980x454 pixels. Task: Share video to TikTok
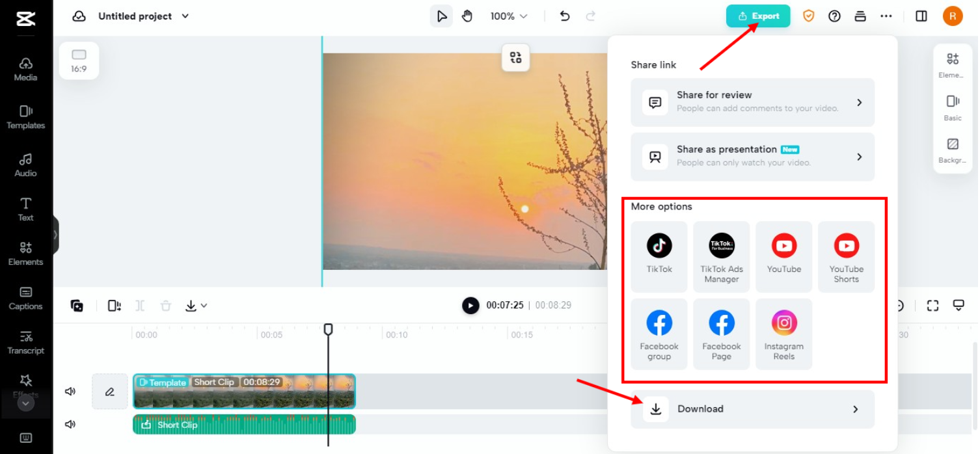(659, 256)
